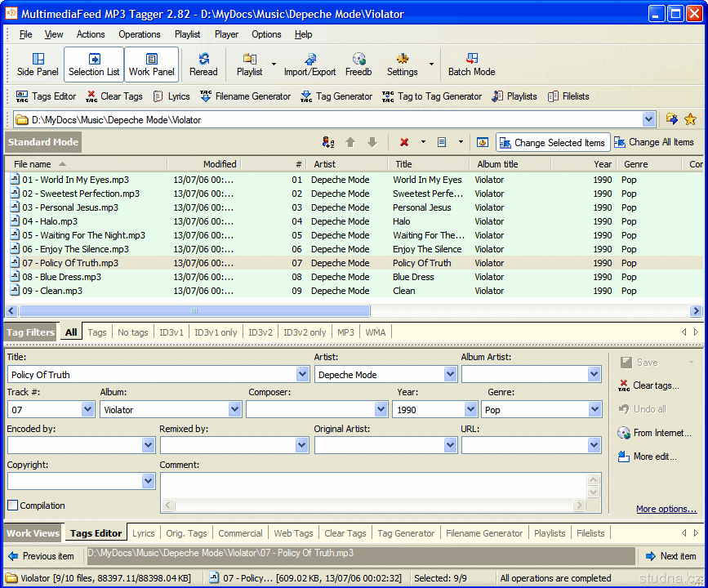The width and height of the screenshot is (708, 588).
Task: Select the 03 - Personal Jesus.mp3 file
Action: tap(70, 207)
